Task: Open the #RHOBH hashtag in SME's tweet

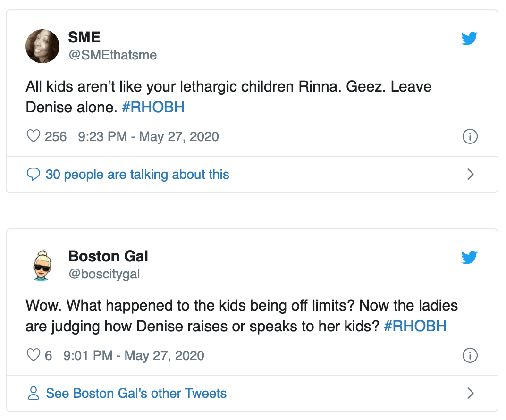Action: coord(153,108)
